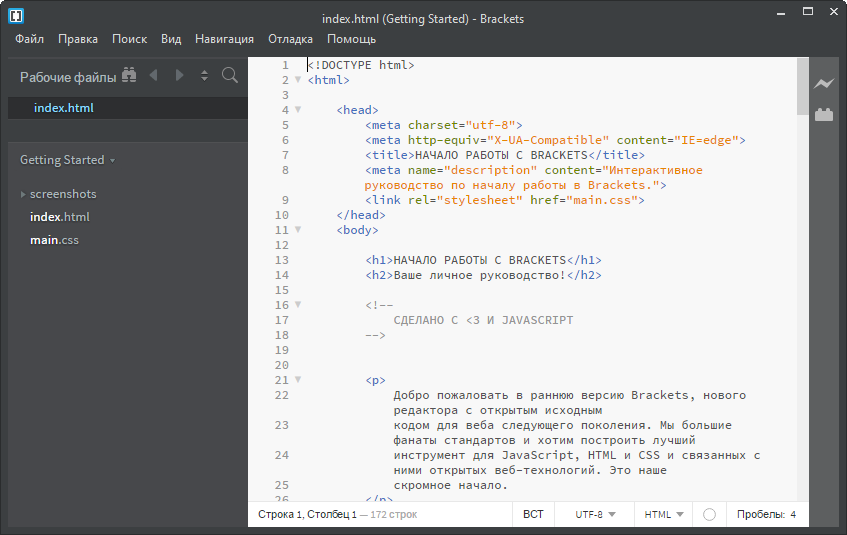Open the Правка menu
This screenshot has height=535, width=847.
pos(78,39)
